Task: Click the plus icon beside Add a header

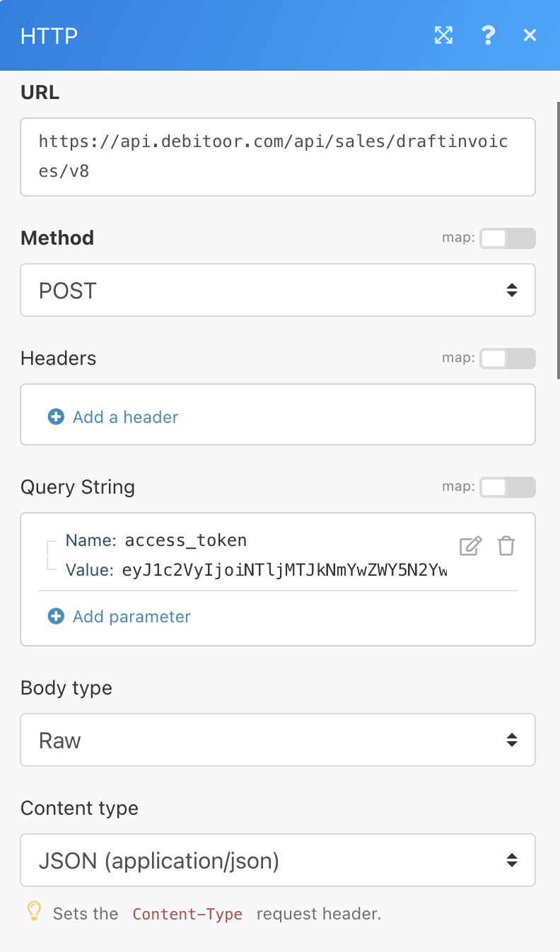Action: pyautogui.click(x=56, y=417)
